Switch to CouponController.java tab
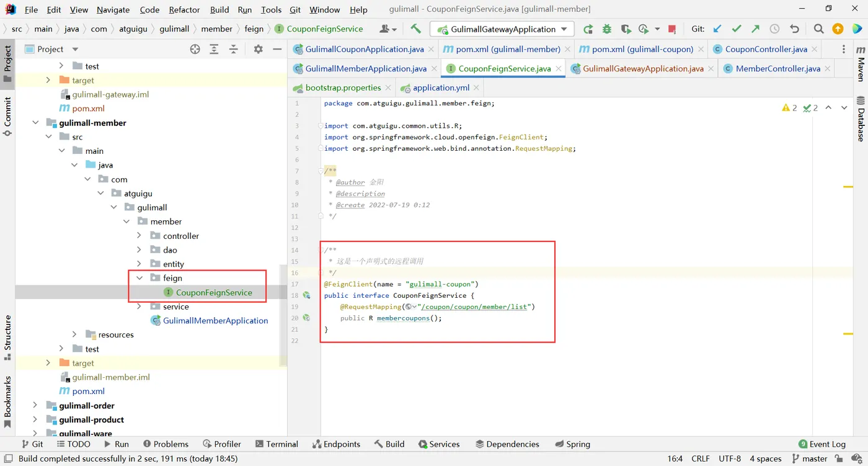The height and width of the screenshot is (466, 868). coord(766,49)
